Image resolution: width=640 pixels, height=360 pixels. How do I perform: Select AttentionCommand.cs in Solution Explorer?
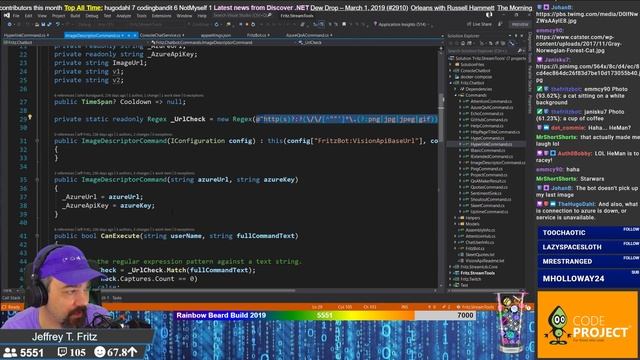click(x=491, y=101)
